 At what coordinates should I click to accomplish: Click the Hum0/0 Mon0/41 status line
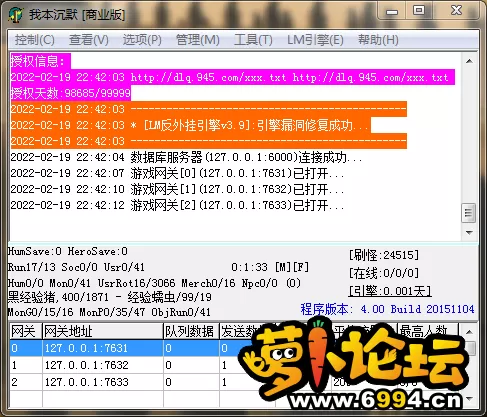point(154,283)
